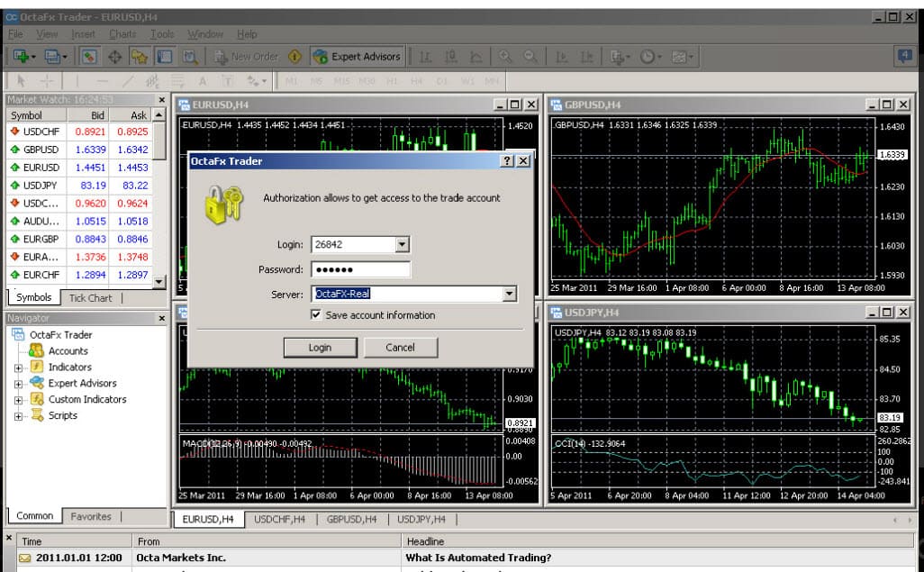Open the Profiles toolbar icon
The image size is (924, 572).
(54, 57)
